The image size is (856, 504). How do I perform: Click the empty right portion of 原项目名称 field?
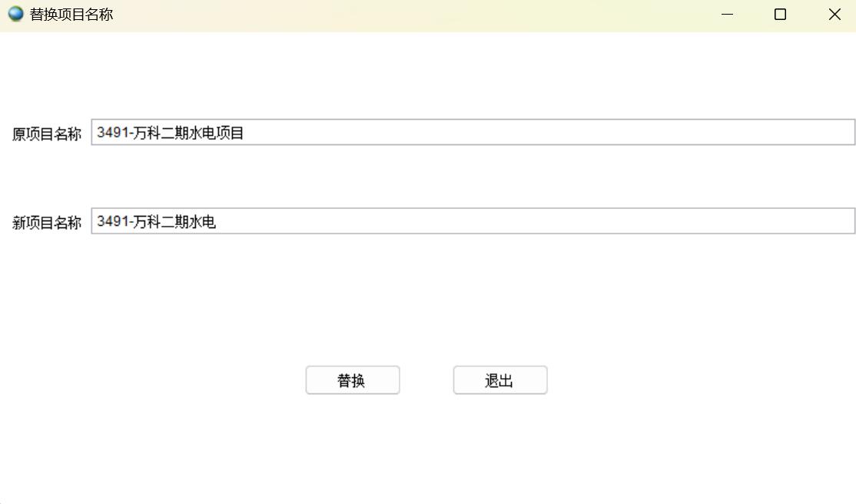tap(615, 132)
